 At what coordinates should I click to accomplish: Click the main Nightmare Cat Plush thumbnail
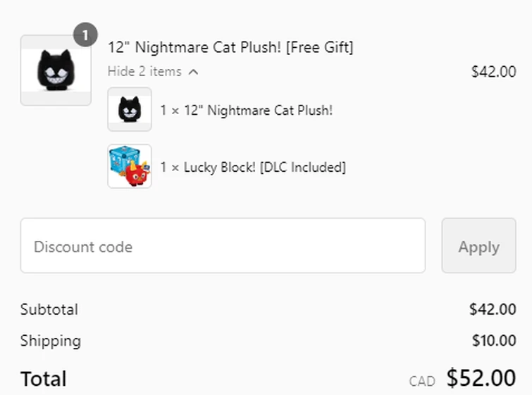pos(56,70)
